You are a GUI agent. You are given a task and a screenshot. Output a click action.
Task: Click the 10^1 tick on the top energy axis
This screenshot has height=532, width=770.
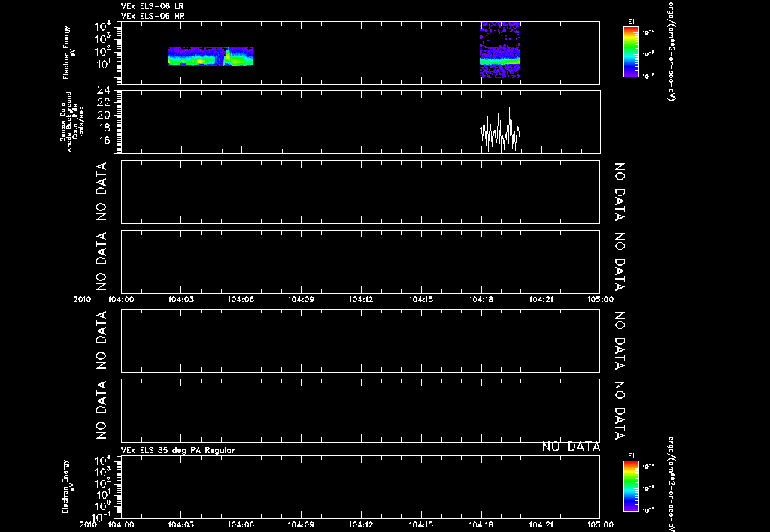pos(102,65)
